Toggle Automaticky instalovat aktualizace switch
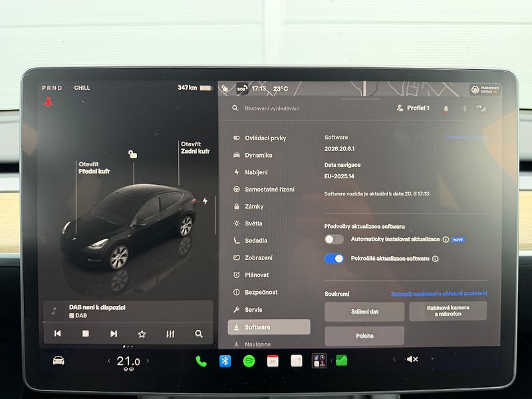Viewport: 532px width, 399px height. [334, 239]
